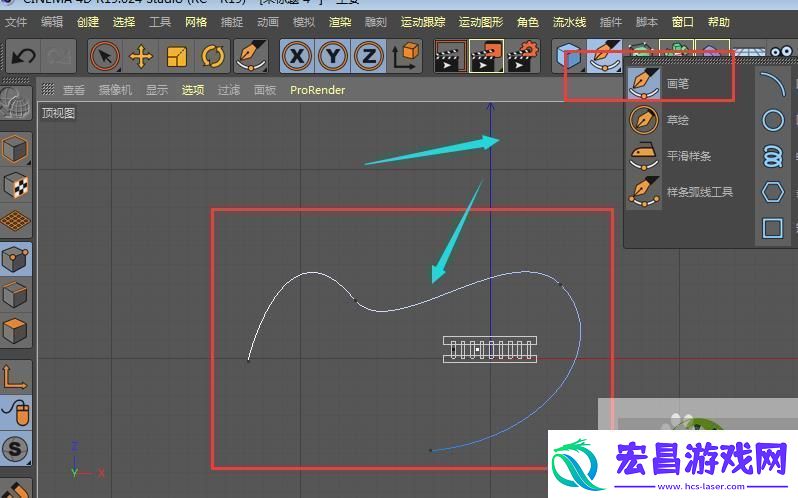
Task: Click Render View clapperboard icon
Action: [450, 56]
